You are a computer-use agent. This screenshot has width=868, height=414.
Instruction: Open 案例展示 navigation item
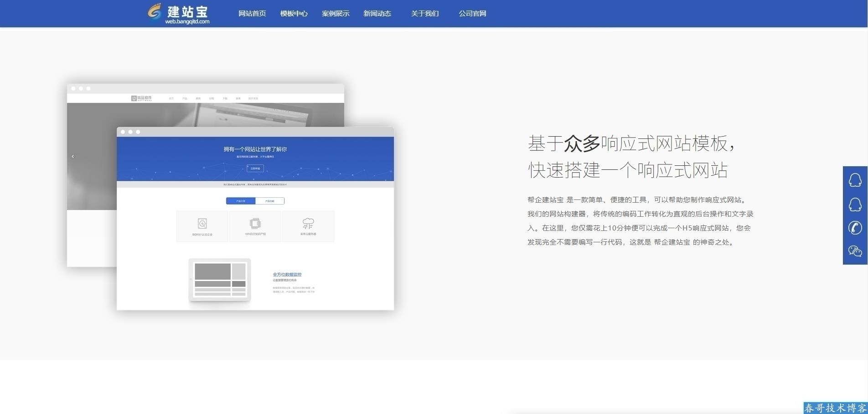pos(336,14)
